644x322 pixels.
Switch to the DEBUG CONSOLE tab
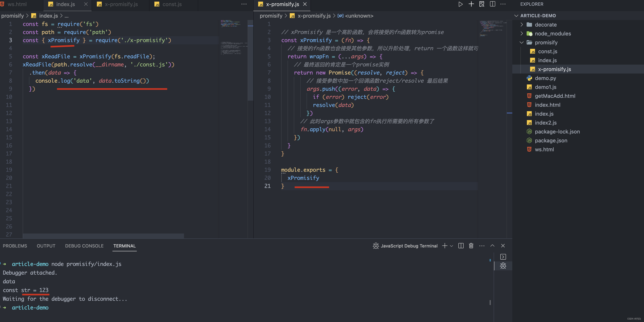(84, 246)
